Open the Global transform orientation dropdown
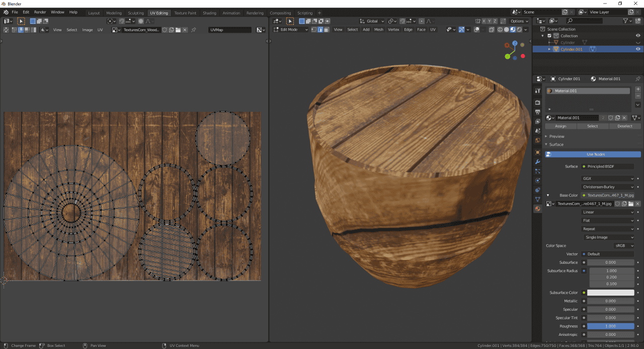Viewport: 644px width, 349px height. 371,21
